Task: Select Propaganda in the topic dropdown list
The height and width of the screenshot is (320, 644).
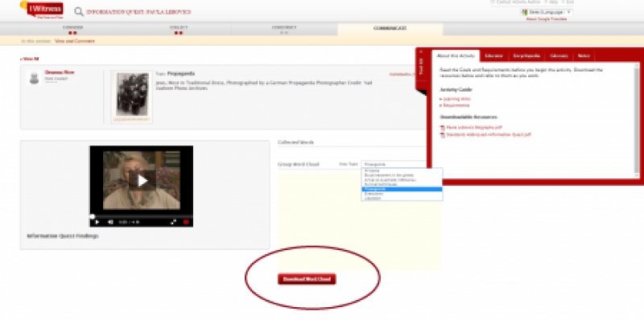Action: click(402, 189)
